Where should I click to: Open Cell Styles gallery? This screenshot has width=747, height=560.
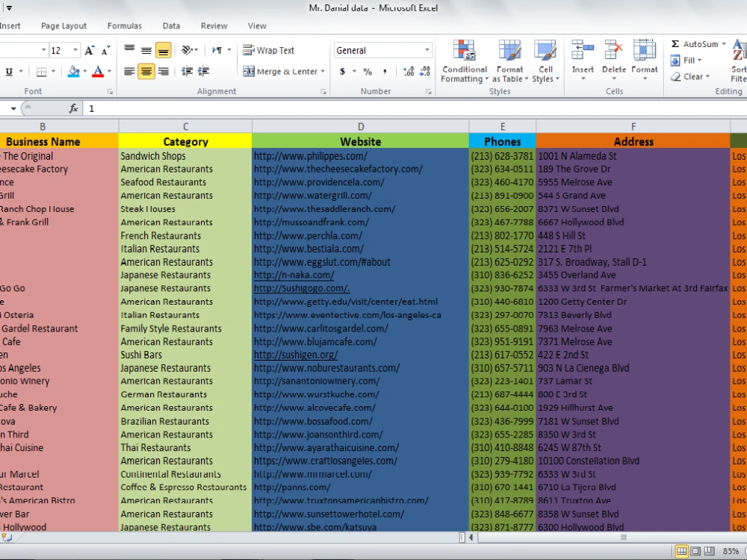click(545, 61)
